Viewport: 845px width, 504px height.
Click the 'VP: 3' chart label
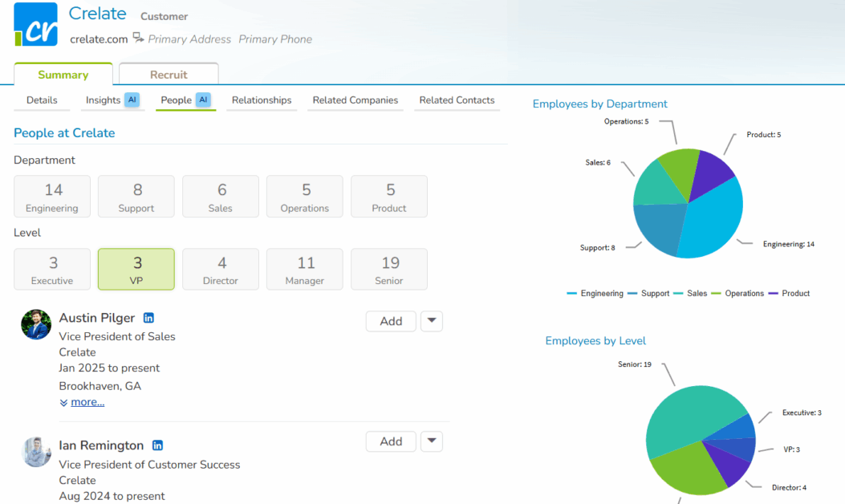792,449
